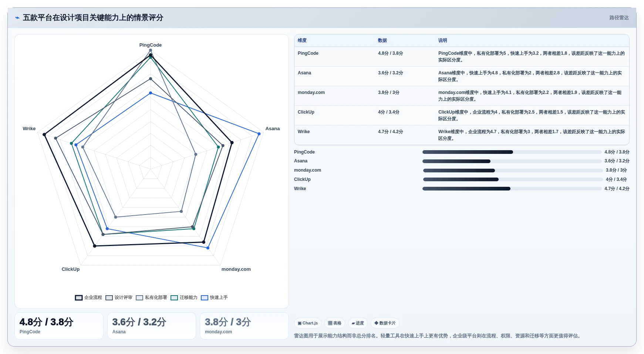Click the footer note starting 雷达图用于展示
The height and width of the screenshot is (354, 644).
click(x=438, y=336)
